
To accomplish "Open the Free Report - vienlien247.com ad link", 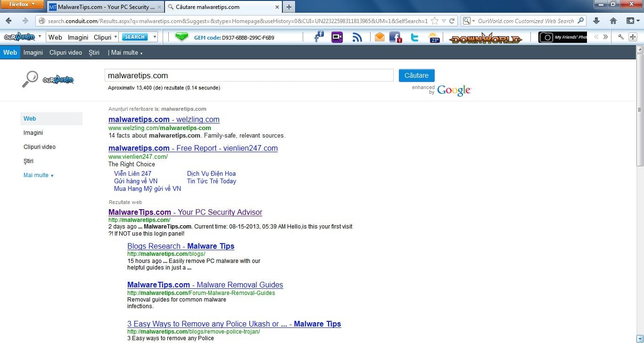I will tap(193, 148).
